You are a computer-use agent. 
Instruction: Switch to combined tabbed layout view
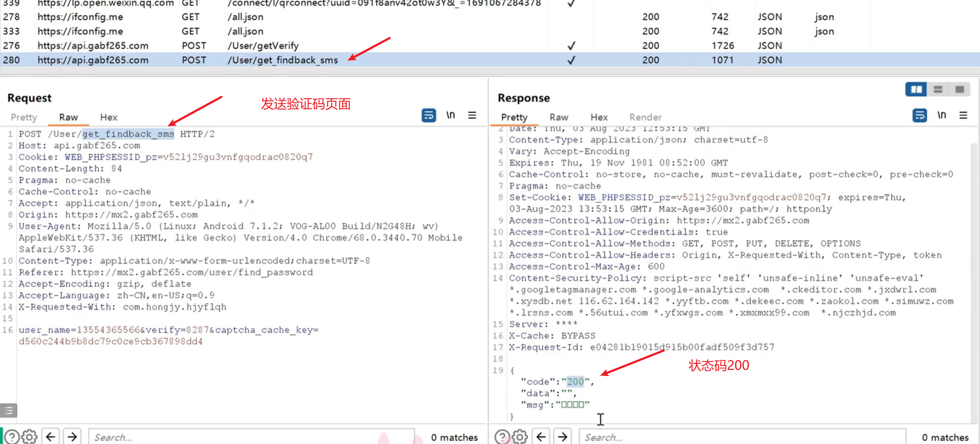[959, 89]
